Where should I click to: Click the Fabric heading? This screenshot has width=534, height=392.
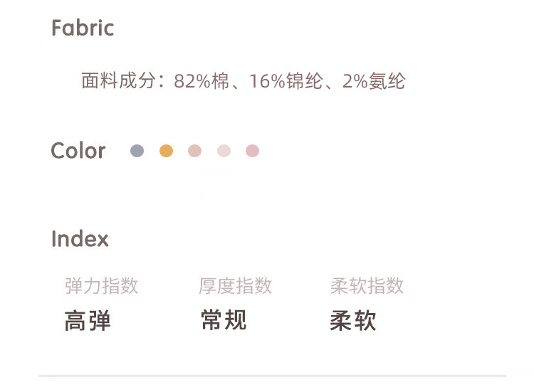point(83,28)
